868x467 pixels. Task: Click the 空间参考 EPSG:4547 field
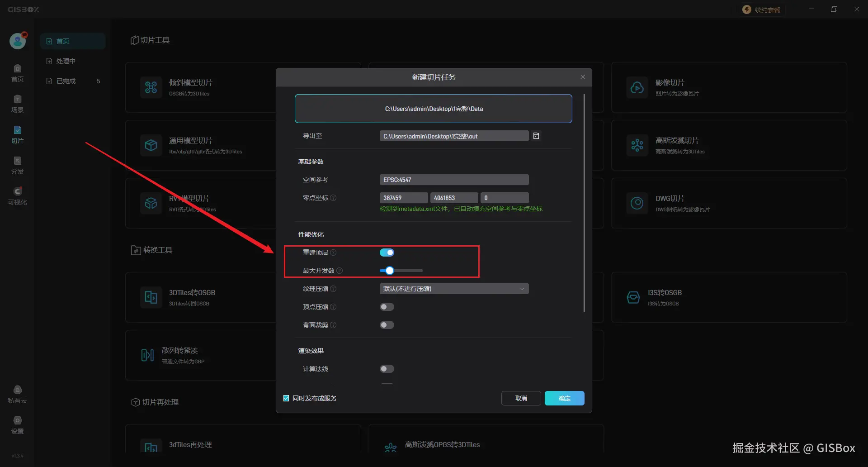(x=454, y=180)
